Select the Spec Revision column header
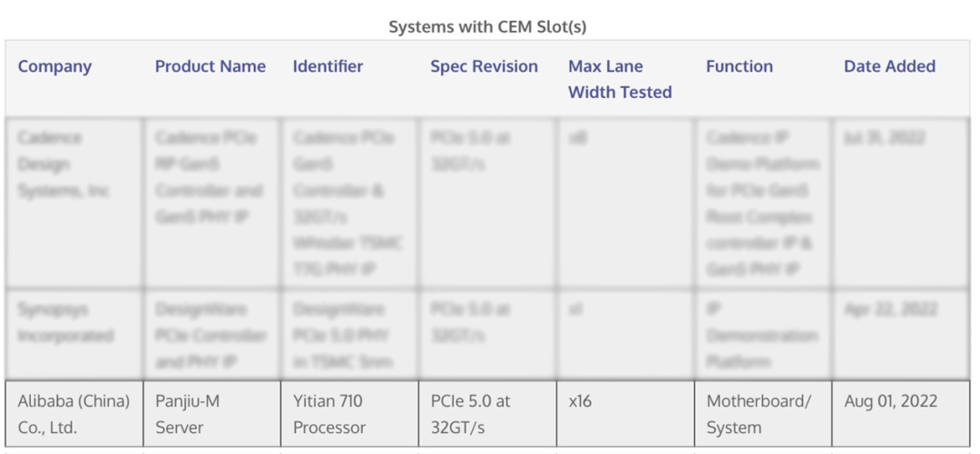This screenshot has height=454, width=980. [484, 66]
